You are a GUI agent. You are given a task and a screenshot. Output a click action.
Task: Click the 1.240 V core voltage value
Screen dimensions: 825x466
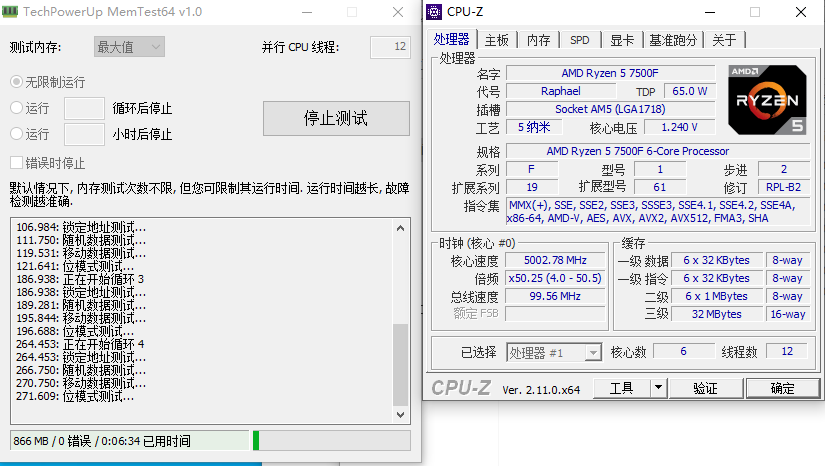pyautogui.click(x=679, y=127)
